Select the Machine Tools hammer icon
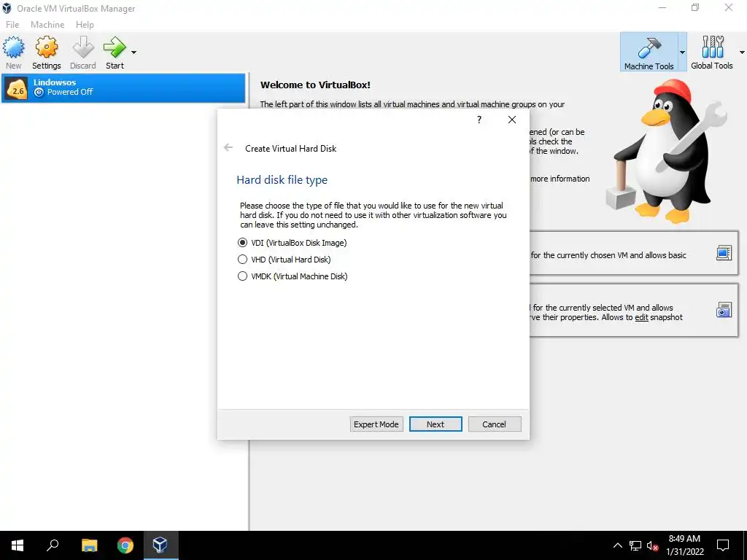Image resolution: width=747 pixels, height=560 pixels. pyautogui.click(x=649, y=47)
